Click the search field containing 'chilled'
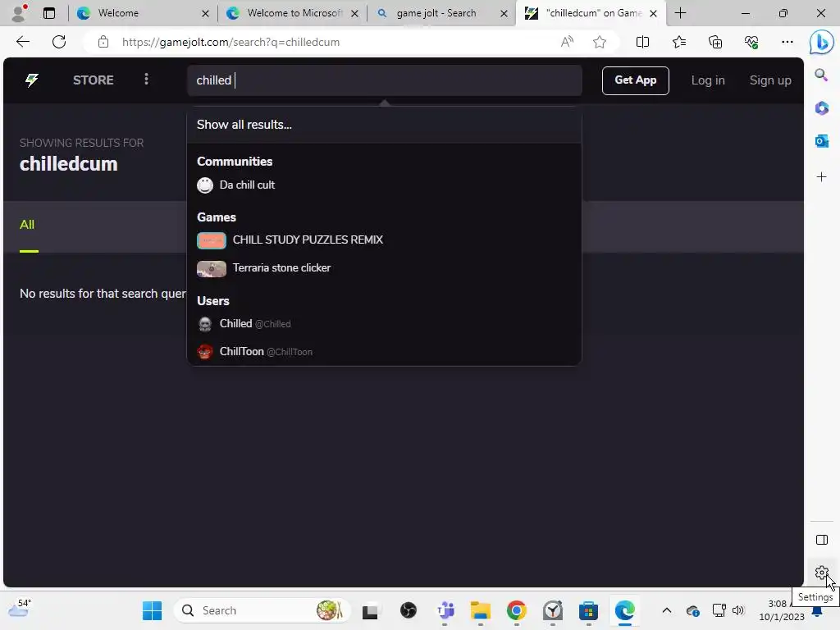Image resolution: width=840 pixels, height=630 pixels. (x=384, y=80)
